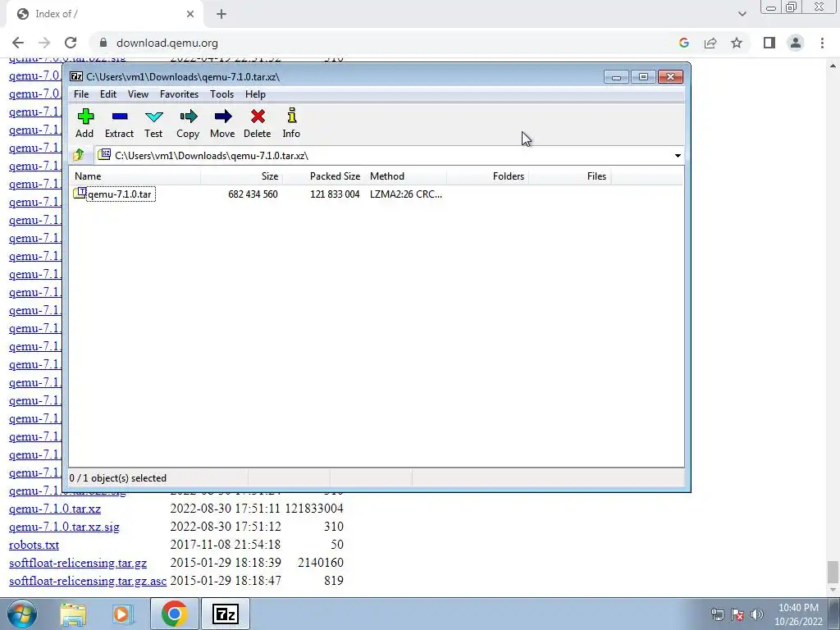Click the Extract toolbar icon
Screen dimensions: 840x630
[120, 123]
